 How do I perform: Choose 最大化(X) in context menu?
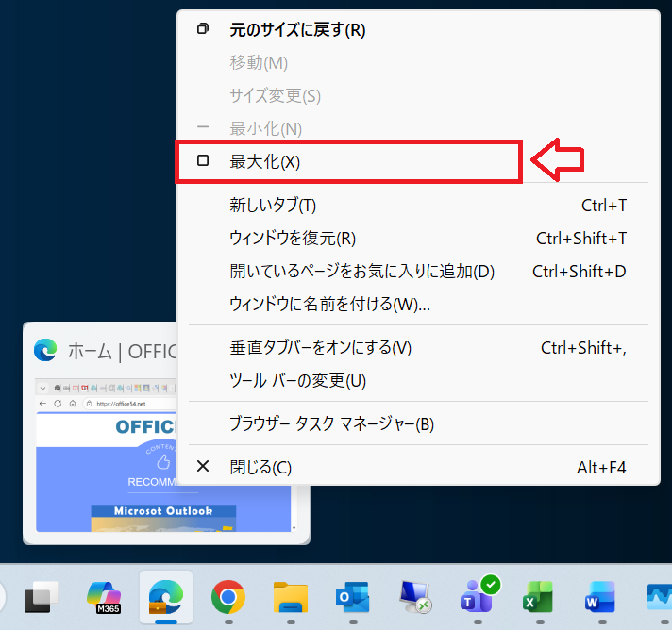click(418, 162)
